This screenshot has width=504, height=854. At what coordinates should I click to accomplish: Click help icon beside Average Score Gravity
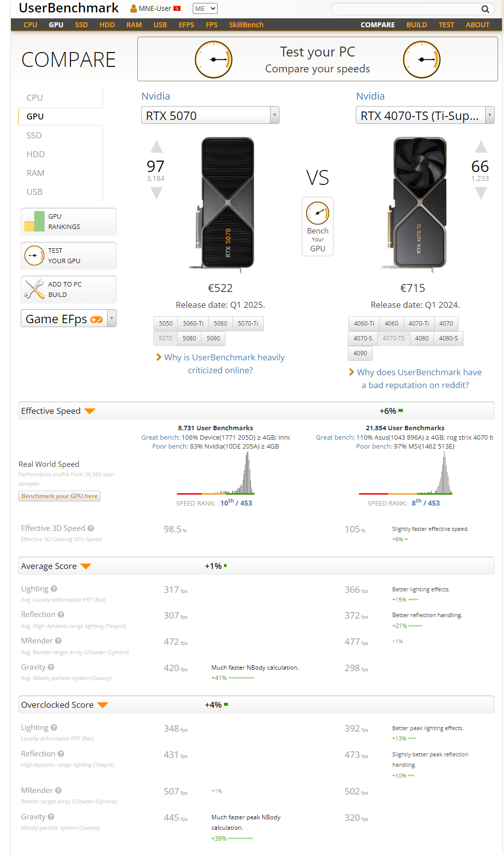point(51,667)
